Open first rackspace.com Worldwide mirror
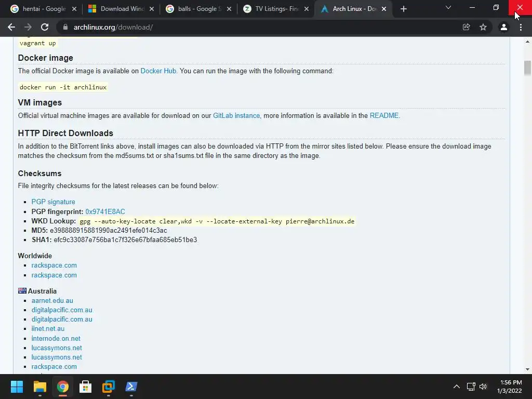The height and width of the screenshot is (399, 532). [54, 265]
